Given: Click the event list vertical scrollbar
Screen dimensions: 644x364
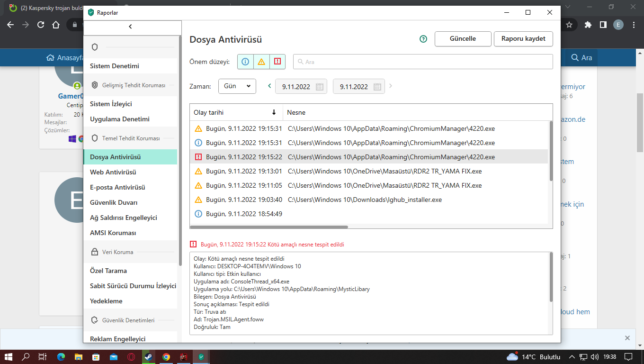Looking at the screenshot, I should [551, 151].
